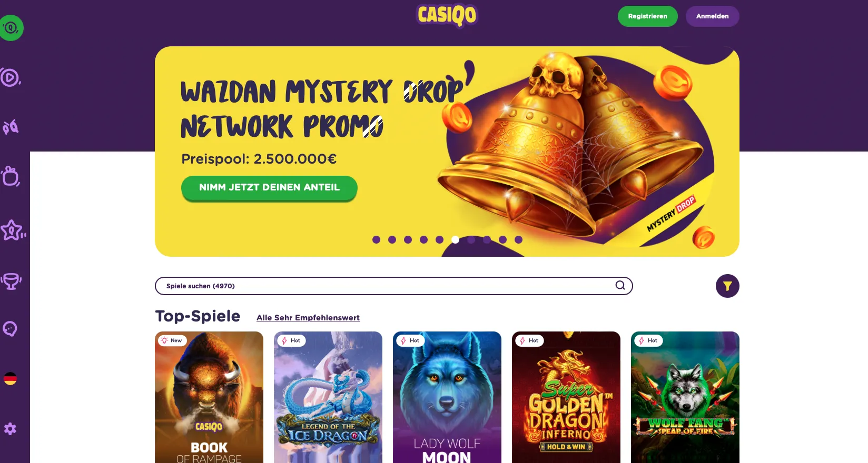The image size is (868, 463).
Task: Change language via German flag icon
Action: [x=10, y=379]
